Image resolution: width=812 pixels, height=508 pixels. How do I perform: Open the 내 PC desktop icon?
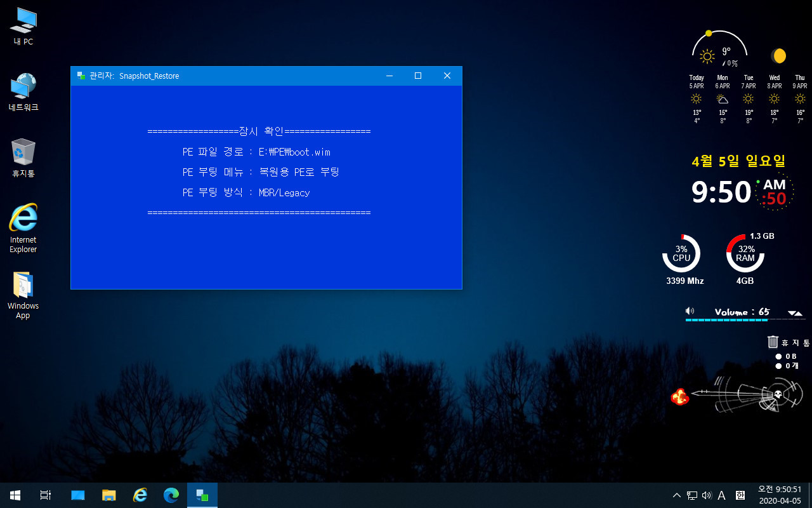tap(23, 27)
